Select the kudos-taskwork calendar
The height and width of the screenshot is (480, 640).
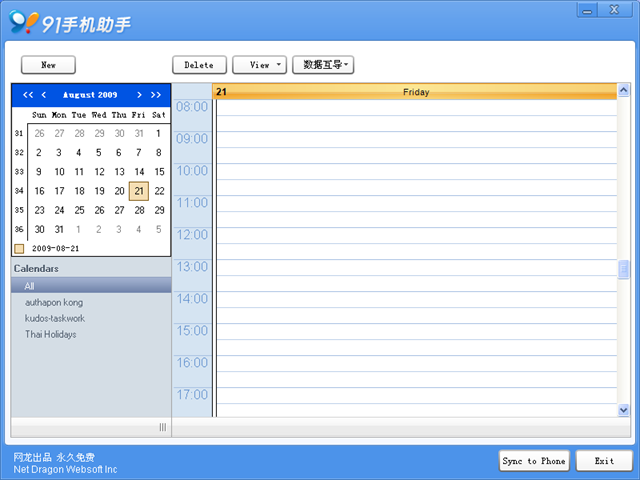coord(55,318)
